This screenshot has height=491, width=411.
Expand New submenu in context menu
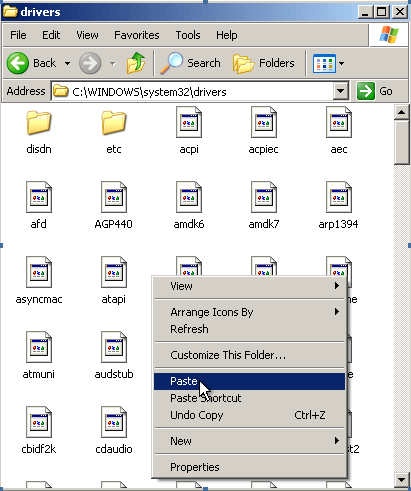tap(249, 441)
